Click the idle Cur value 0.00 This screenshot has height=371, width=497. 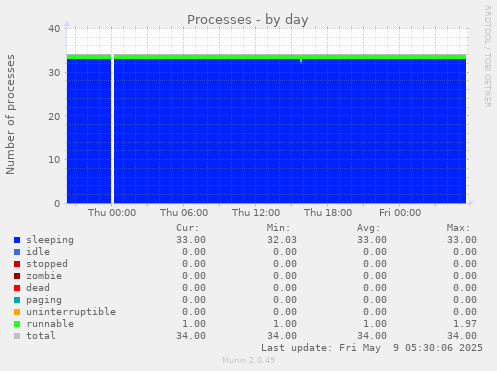(194, 252)
